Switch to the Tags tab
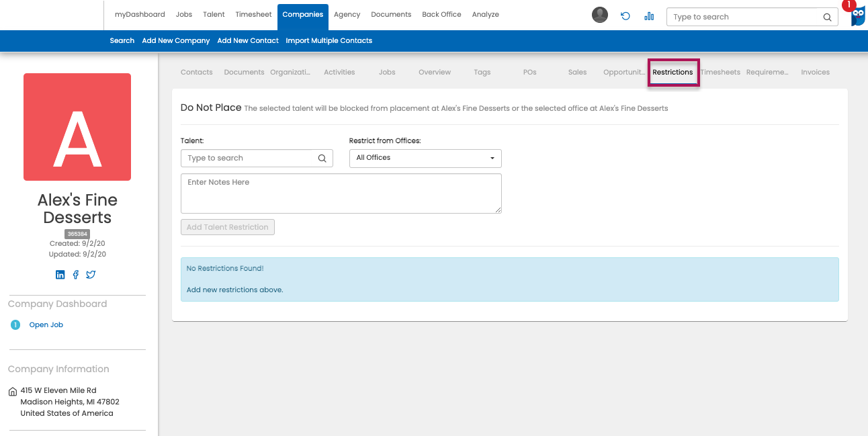The height and width of the screenshot is (436, 868). point(482,73)
